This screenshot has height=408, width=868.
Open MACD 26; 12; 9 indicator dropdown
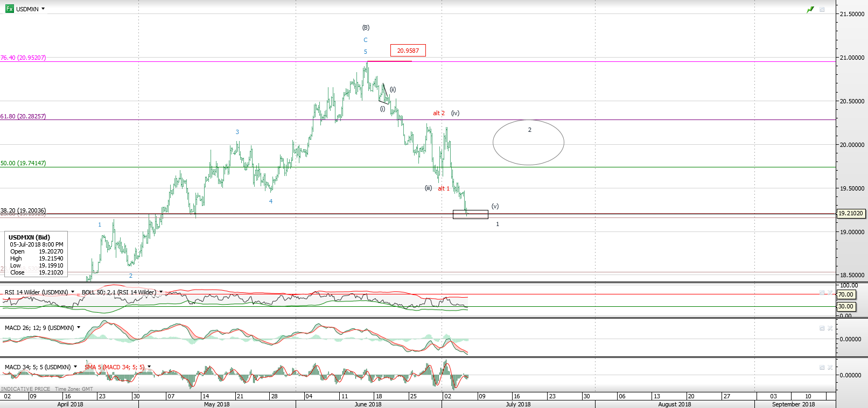coord(79,327)
